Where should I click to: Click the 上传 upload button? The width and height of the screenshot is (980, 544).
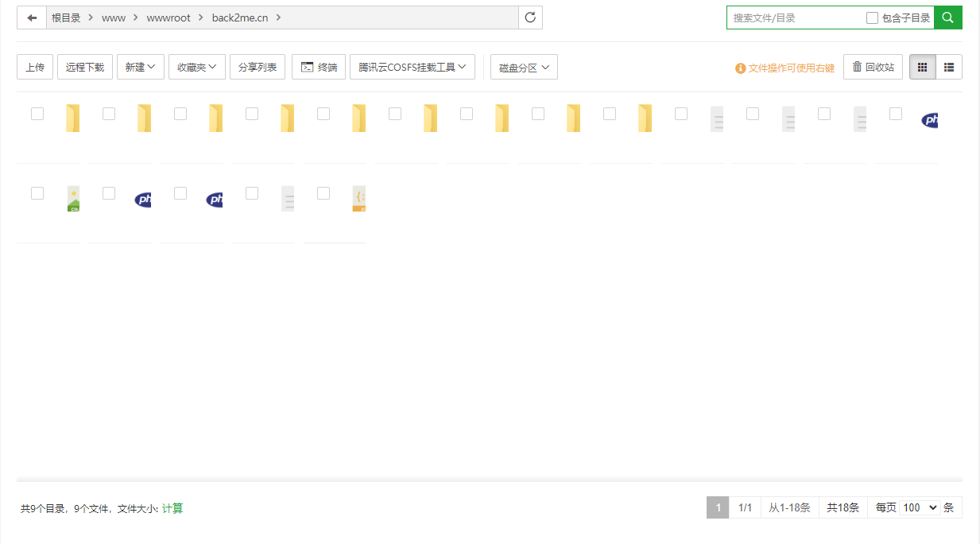(35, 67)
